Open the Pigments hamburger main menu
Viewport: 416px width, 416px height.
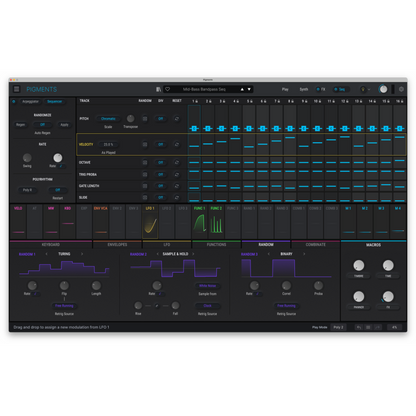coord(16,89)
